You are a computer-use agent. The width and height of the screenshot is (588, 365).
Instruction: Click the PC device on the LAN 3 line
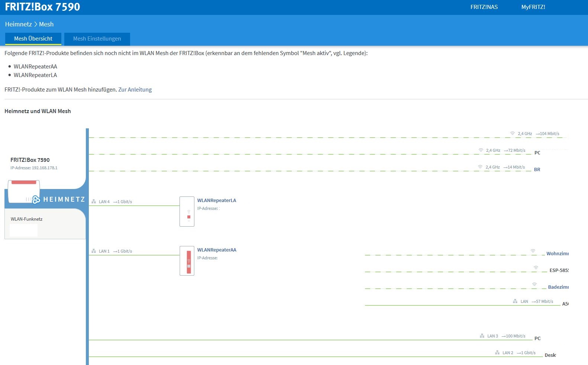tap(537, 338)
